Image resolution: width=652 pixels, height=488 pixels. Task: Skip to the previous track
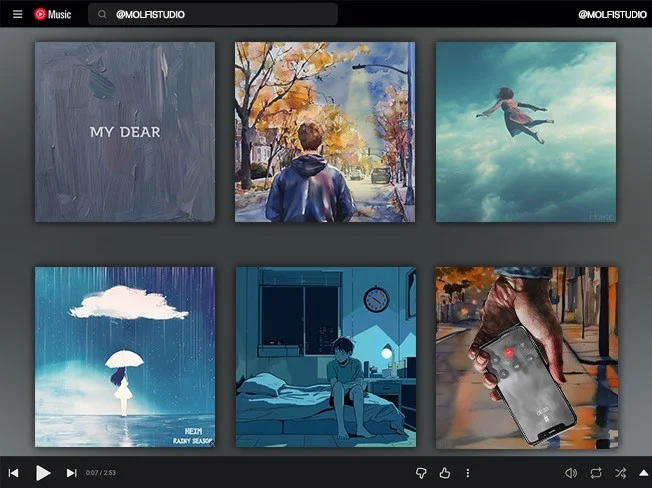click(x=14, y=473)
